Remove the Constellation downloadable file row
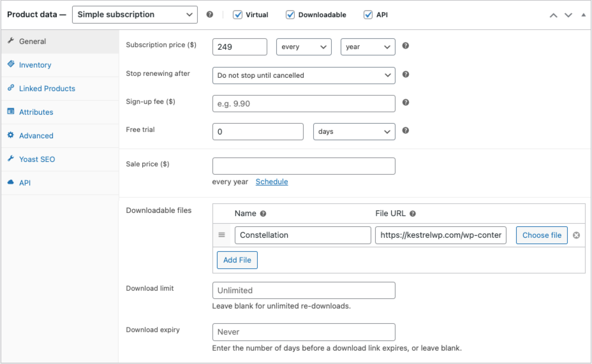 coord(576,235)
